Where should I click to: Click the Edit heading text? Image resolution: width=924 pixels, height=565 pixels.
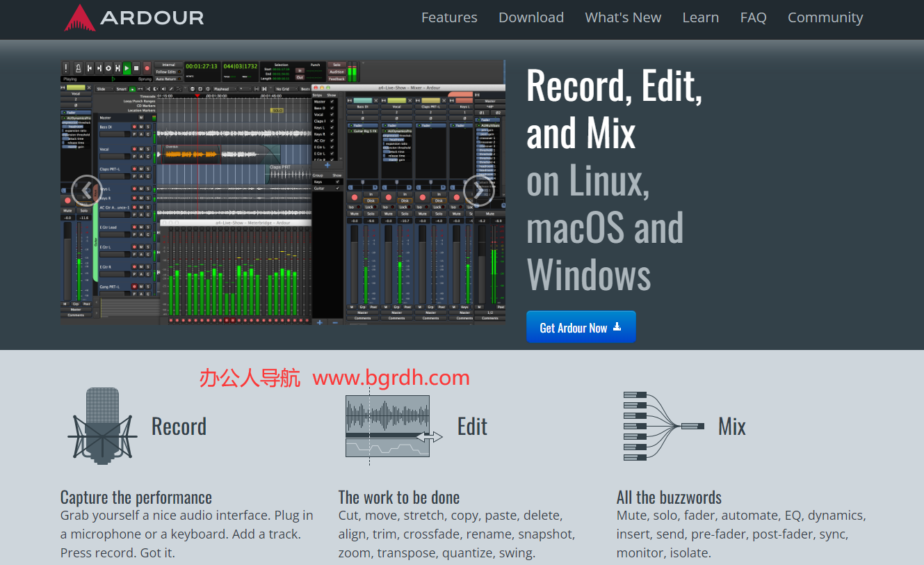pos(472,427)
